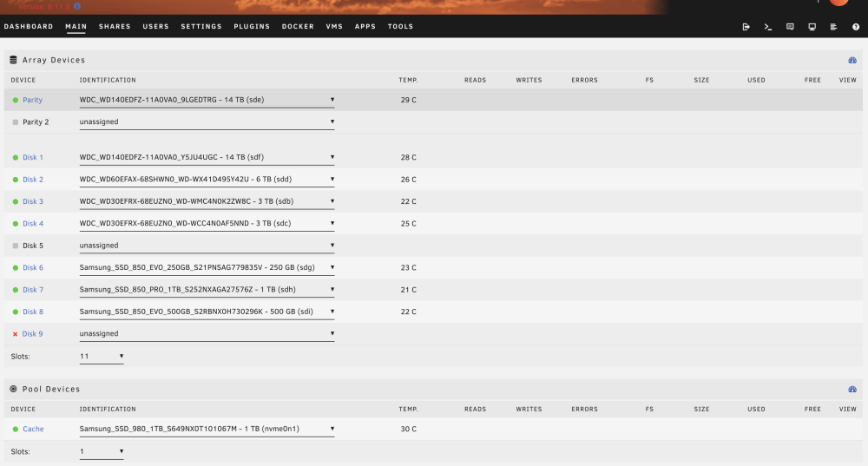Open the Disk 3 device dropdown

click(x=207, y=201)
